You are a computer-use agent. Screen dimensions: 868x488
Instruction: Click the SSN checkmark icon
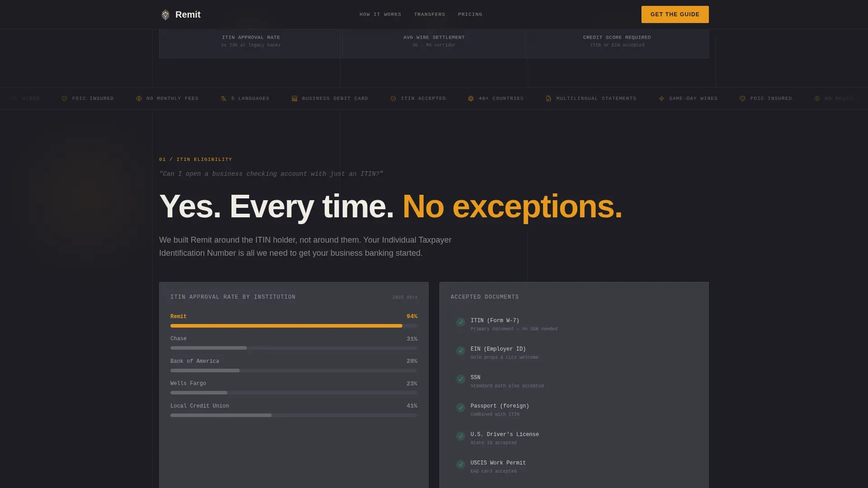pos(461,379)
